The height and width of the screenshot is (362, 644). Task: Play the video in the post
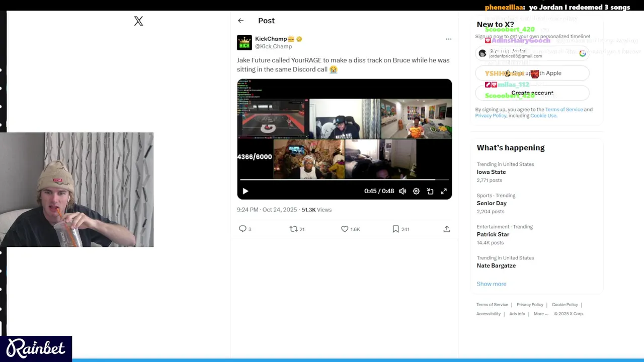click(x=245, y=191)
